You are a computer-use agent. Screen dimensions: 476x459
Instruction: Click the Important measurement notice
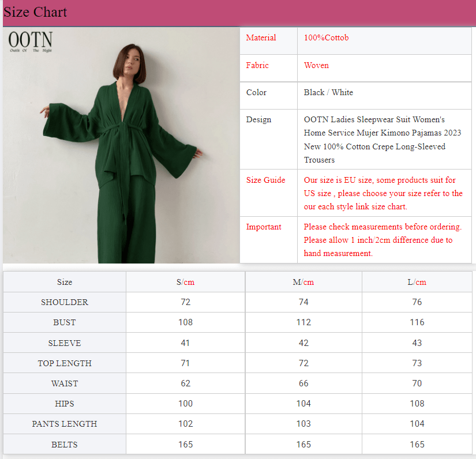point(381,240)
